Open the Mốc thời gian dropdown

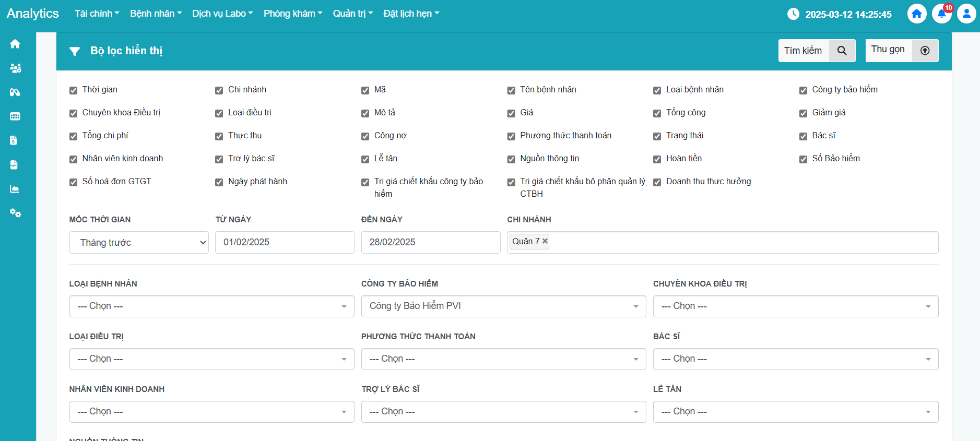coord(139,243)
